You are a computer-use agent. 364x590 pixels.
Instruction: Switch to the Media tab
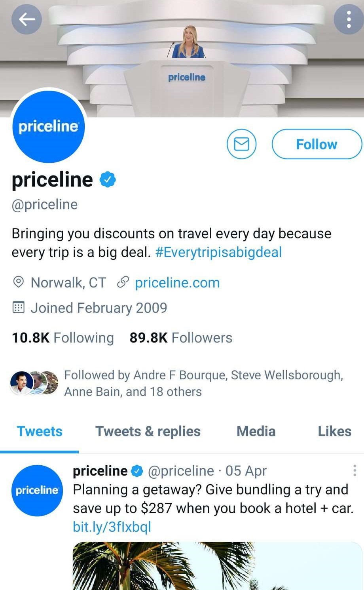(256, 431)
